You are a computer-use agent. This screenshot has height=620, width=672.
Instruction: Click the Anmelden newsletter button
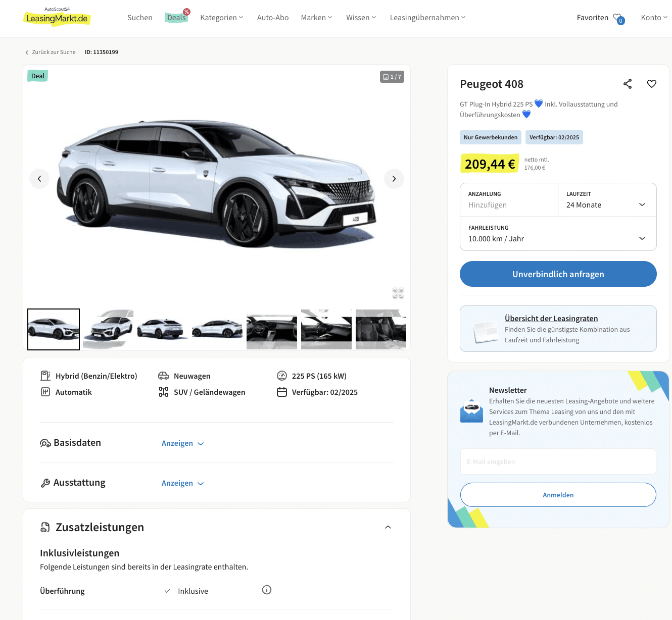[x=558, y=495]
